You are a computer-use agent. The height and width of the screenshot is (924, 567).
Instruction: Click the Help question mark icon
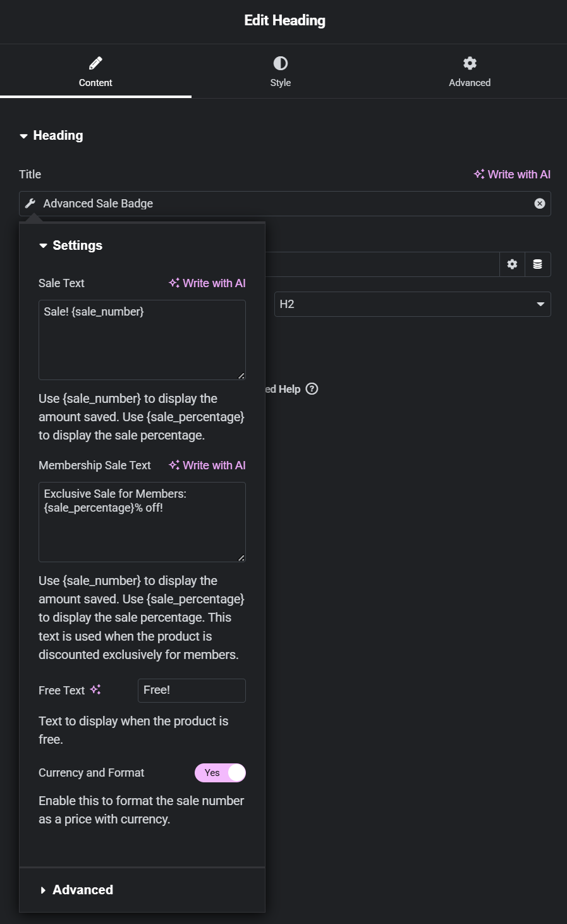312,389
